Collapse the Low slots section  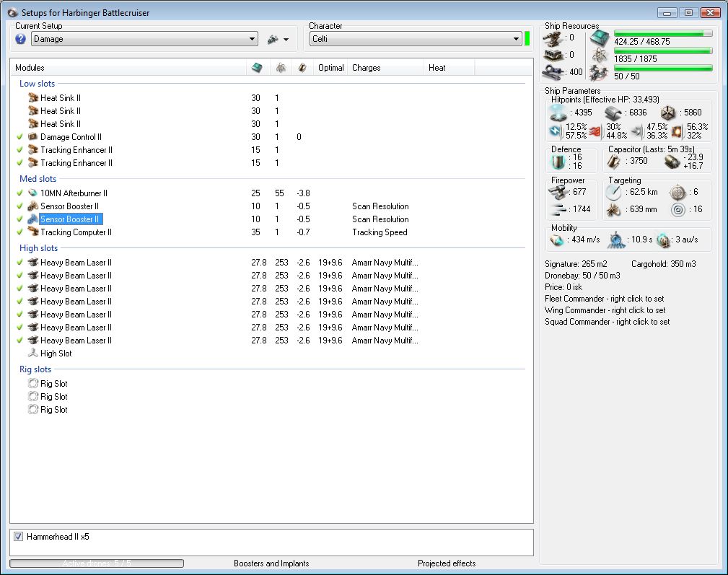(x=37, y=84)
